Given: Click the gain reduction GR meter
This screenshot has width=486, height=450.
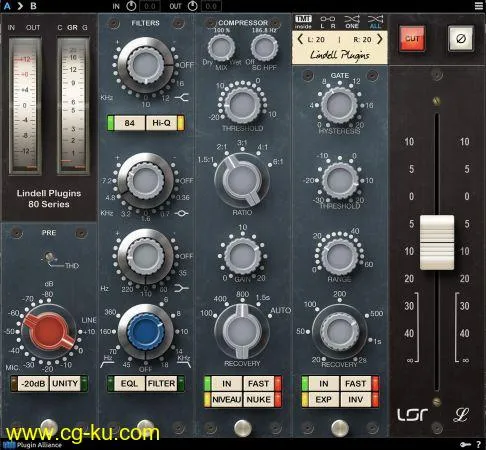Looking at the screenshot, I should pyautogui.click(x=73, y=105).
